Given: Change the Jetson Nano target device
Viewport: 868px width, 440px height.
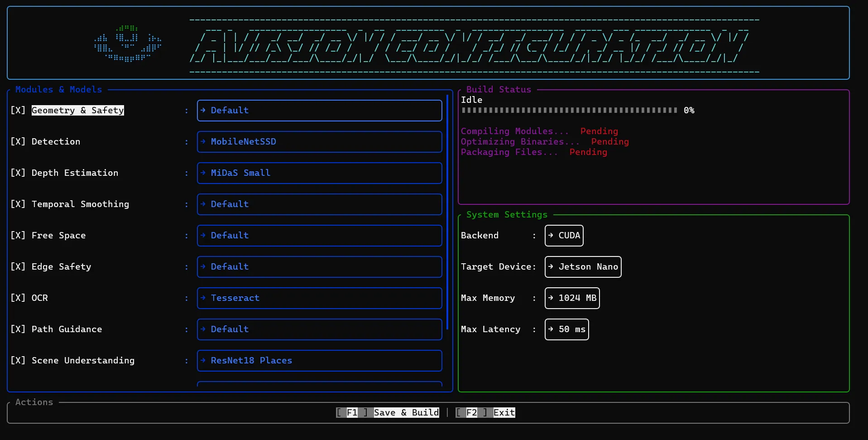Looking at the screenshot, I should (583, 267).
